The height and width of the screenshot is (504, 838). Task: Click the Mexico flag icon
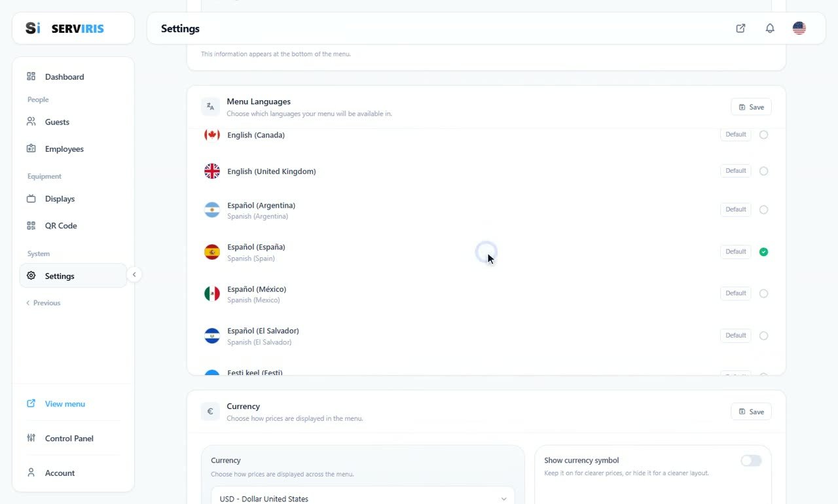click(x=212, y=294)
